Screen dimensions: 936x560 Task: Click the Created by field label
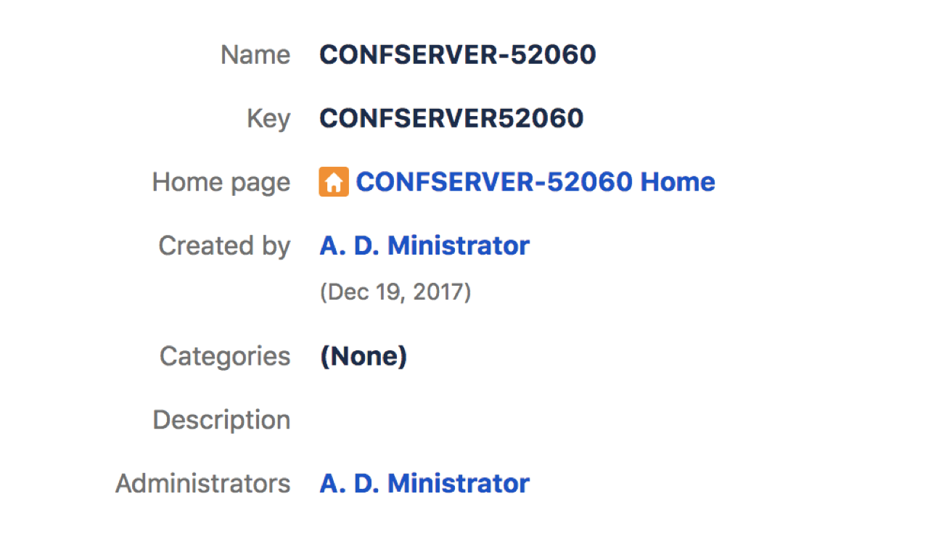(x=224, y=246)
